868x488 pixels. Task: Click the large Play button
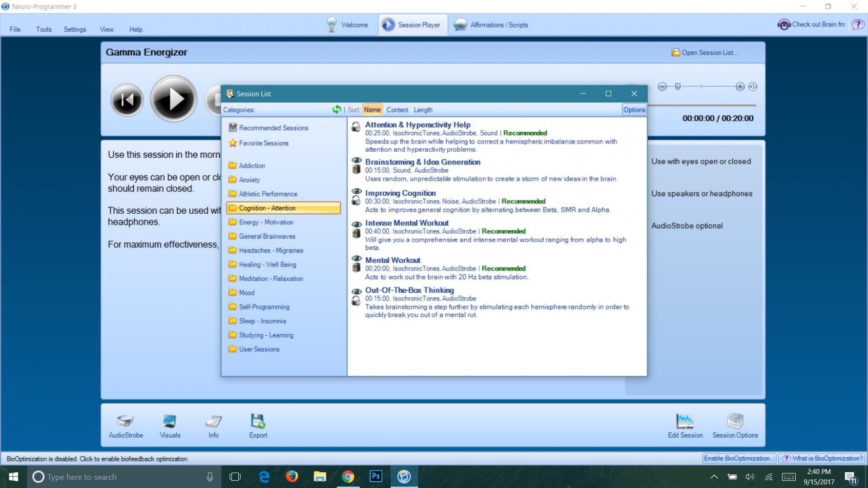pyautogui.click(x=174, y=99)
